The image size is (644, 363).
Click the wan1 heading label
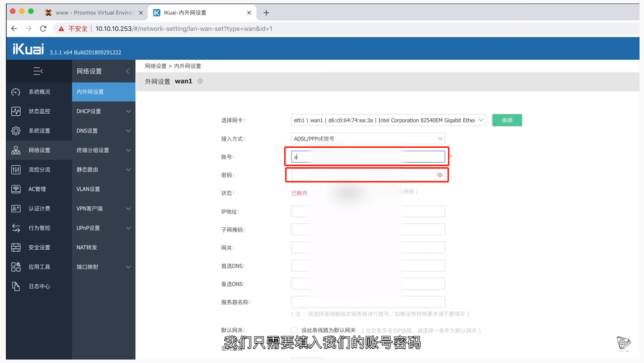pos(183,81)
